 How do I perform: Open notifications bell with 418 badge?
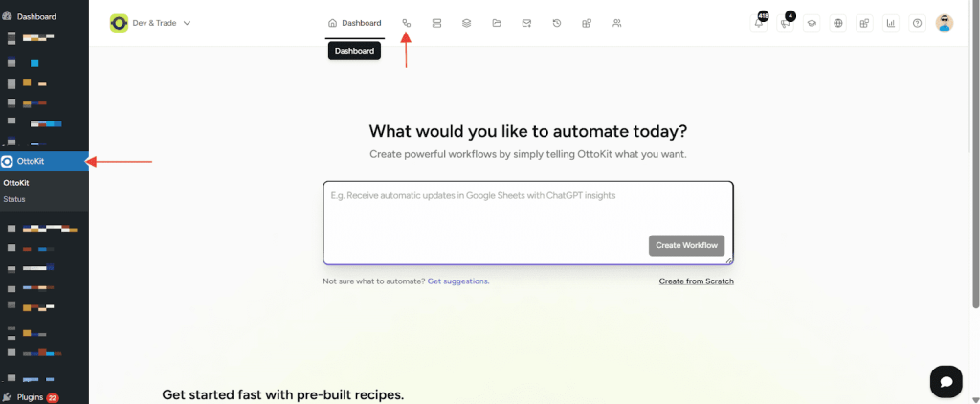coord(759,24)
